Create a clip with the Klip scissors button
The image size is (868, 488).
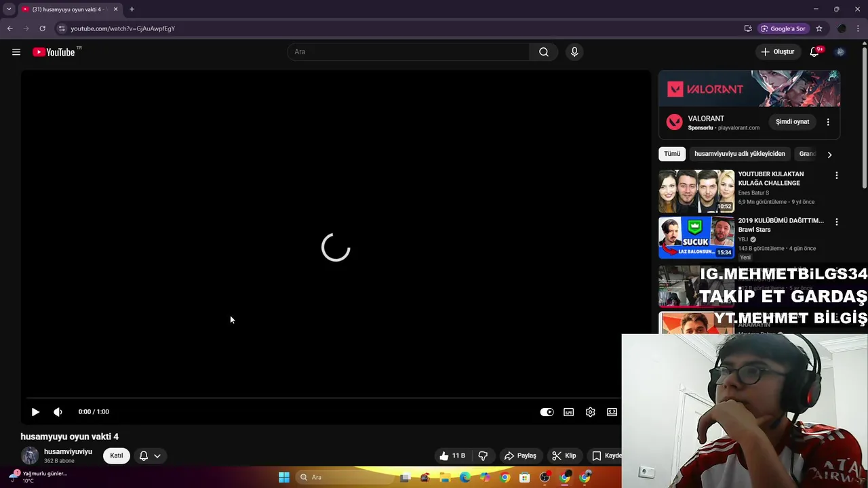click(564, 456)
